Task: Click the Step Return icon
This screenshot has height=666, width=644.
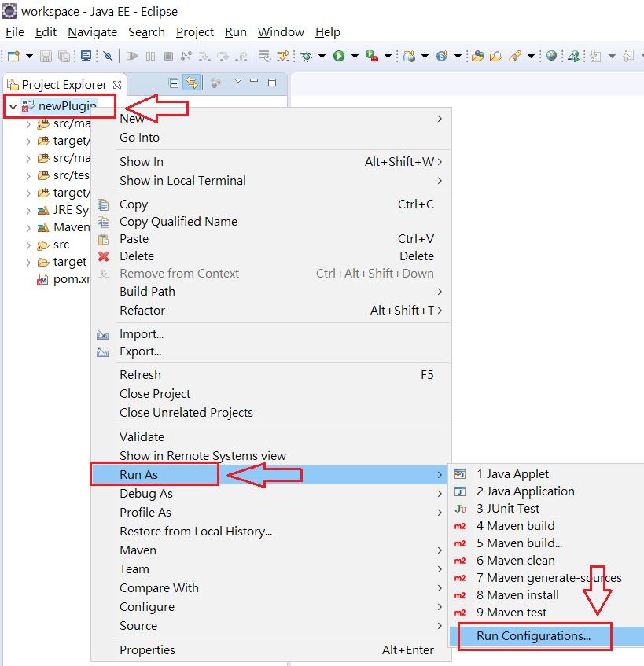Action: coord(241,56)
